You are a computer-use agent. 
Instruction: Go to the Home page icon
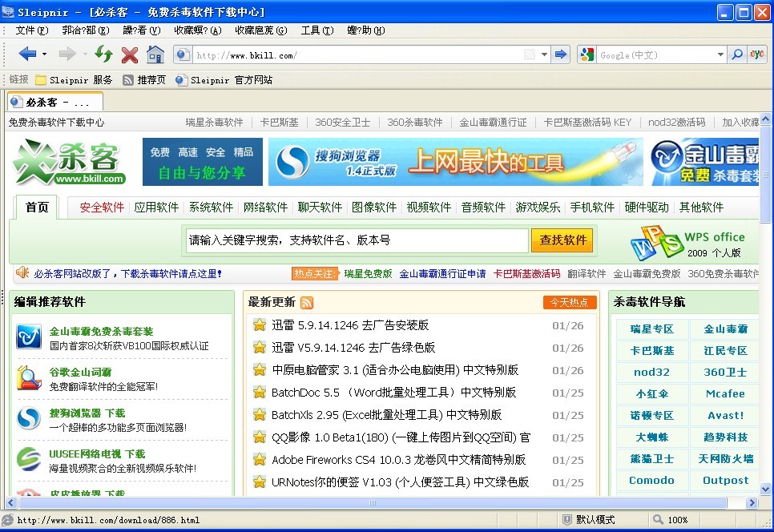click(155, 54)
